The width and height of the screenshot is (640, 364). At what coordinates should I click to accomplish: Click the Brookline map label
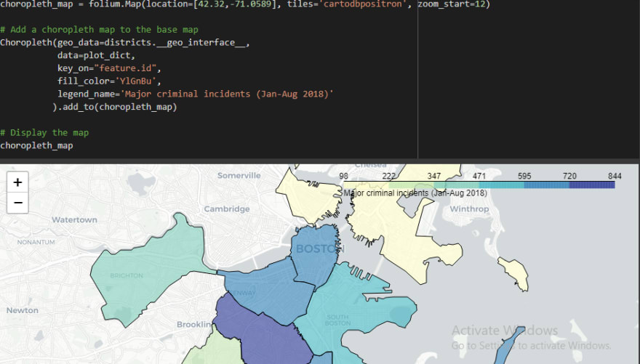point(194,325)
